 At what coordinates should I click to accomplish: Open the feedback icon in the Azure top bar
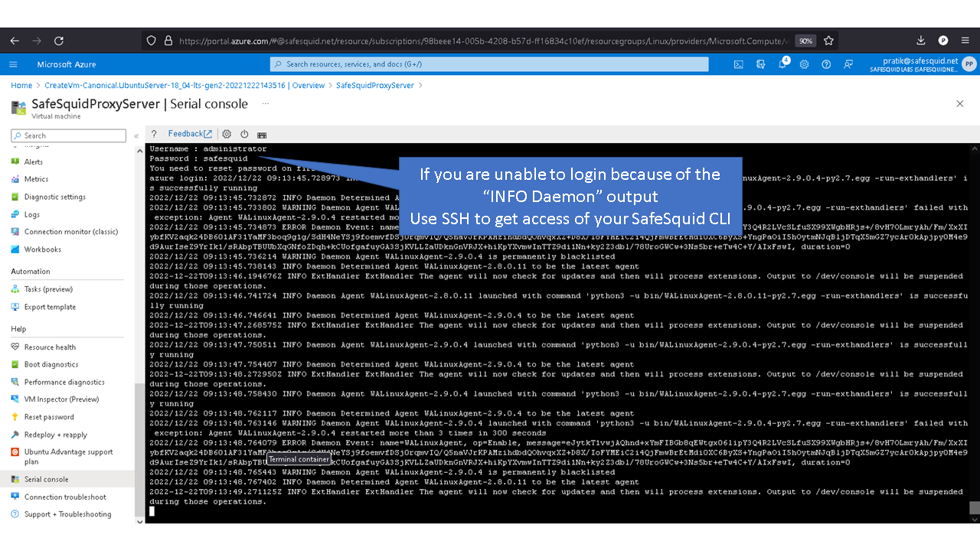point(848,64)
